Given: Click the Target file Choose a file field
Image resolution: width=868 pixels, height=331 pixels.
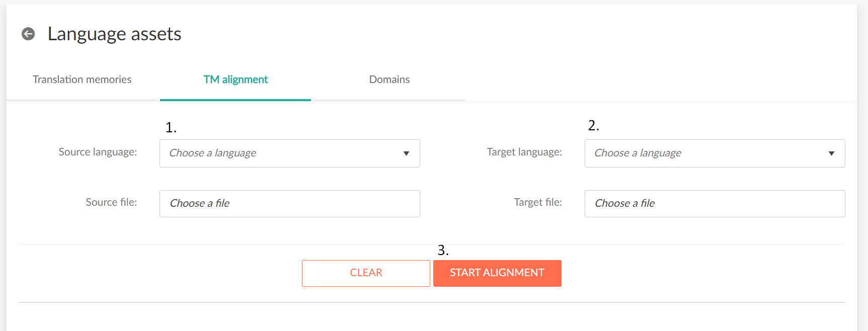Looking at the screenshot, I should (x=715, y=204).
